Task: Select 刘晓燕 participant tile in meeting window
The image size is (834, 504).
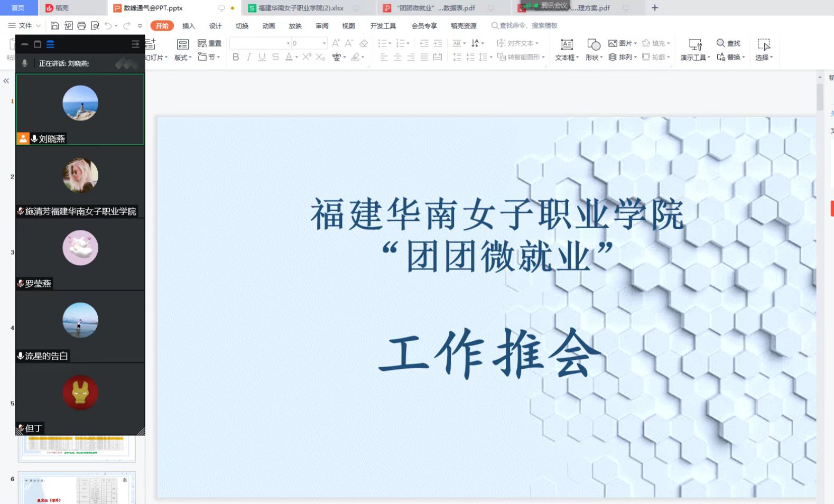Action: click(x=80, y=109)
